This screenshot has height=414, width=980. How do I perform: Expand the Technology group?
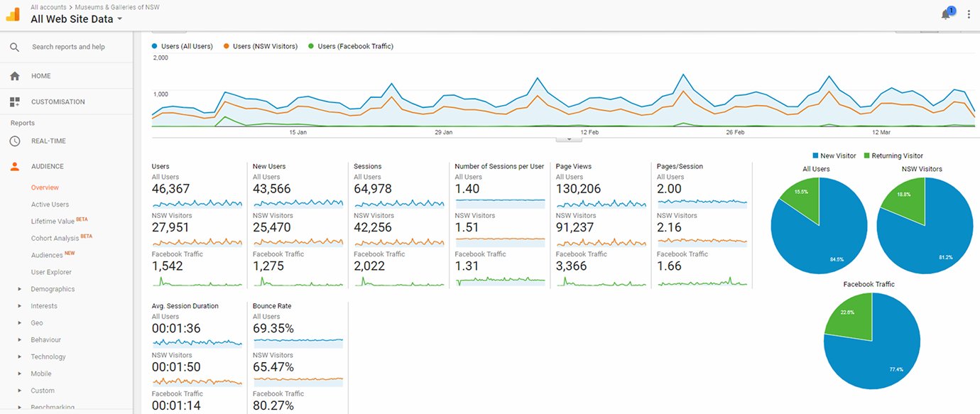(x=48, y=357)
